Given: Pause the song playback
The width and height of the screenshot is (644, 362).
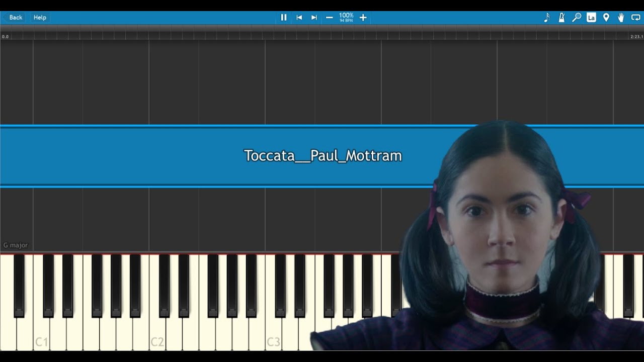Looking at the screenshot, I should pyautogui.click(x=284, y=18).
